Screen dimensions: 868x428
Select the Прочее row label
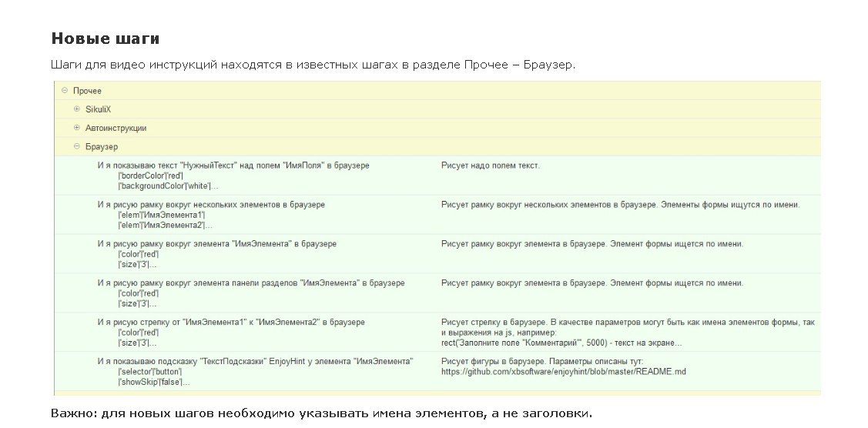point(88,91)
